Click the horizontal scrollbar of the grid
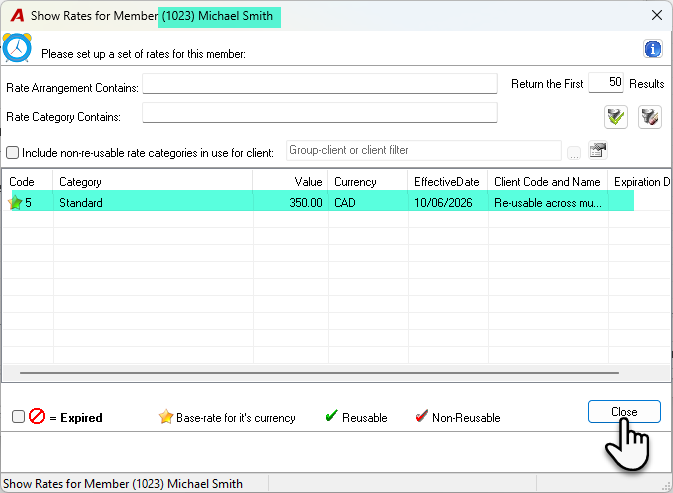The image size is (673, 493). (319, 373)
